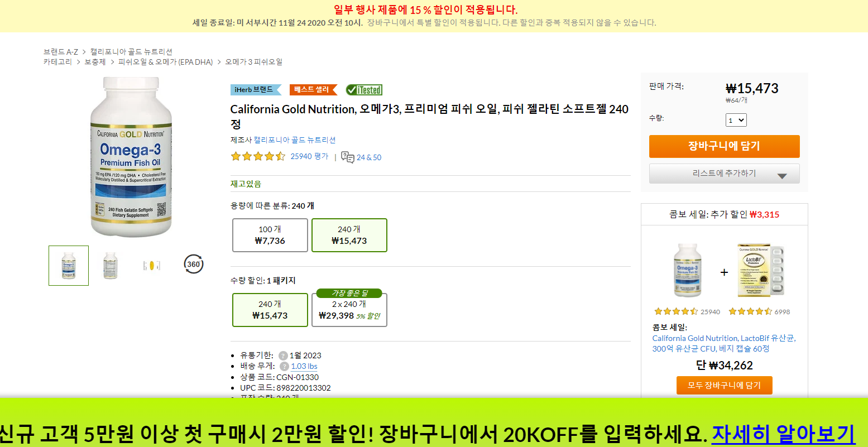
Task: Click the UPC 코드 898220013302 text
Action: pyautogui.click(x=285, y=388)
